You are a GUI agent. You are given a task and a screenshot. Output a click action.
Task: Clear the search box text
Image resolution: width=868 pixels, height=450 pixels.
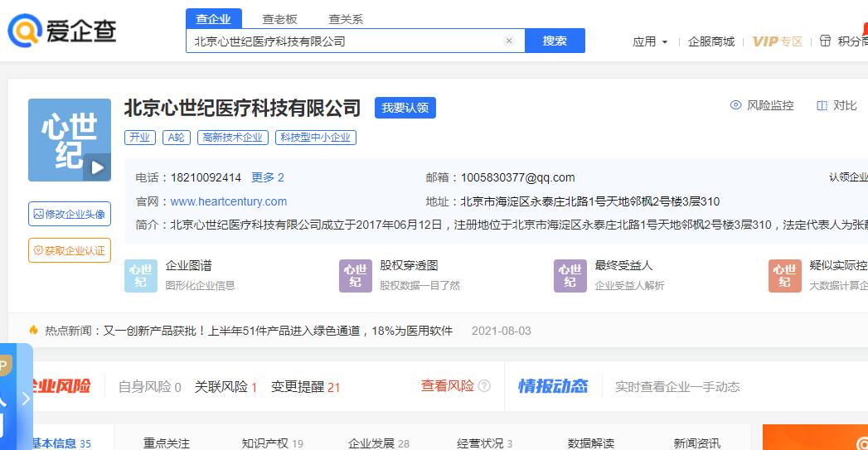509,41
